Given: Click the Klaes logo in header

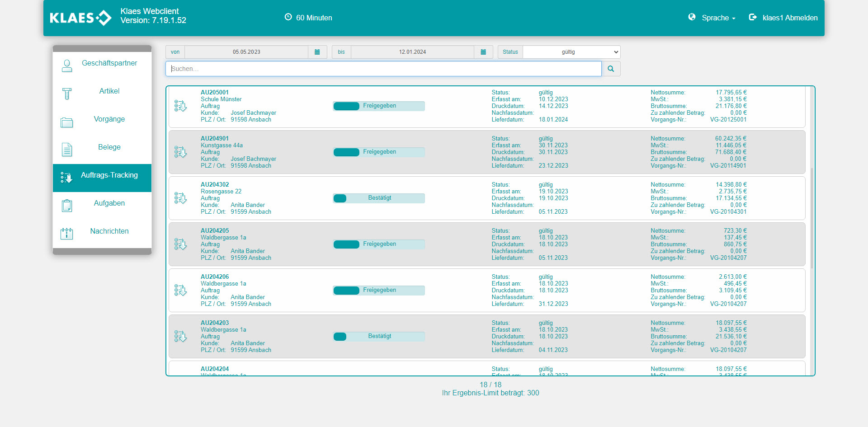Looking at the screenshot, I should (x=80, y=18).
